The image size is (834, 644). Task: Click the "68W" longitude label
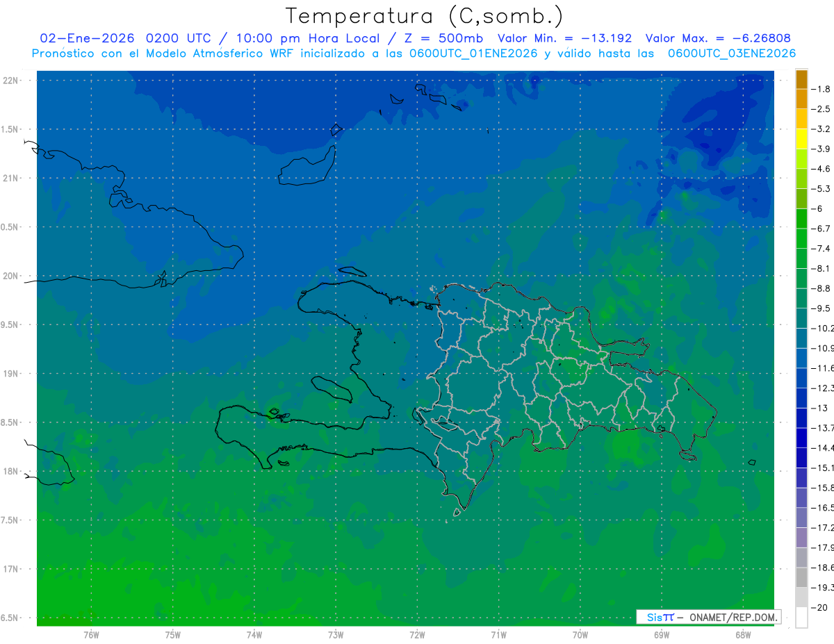(742, 635)
